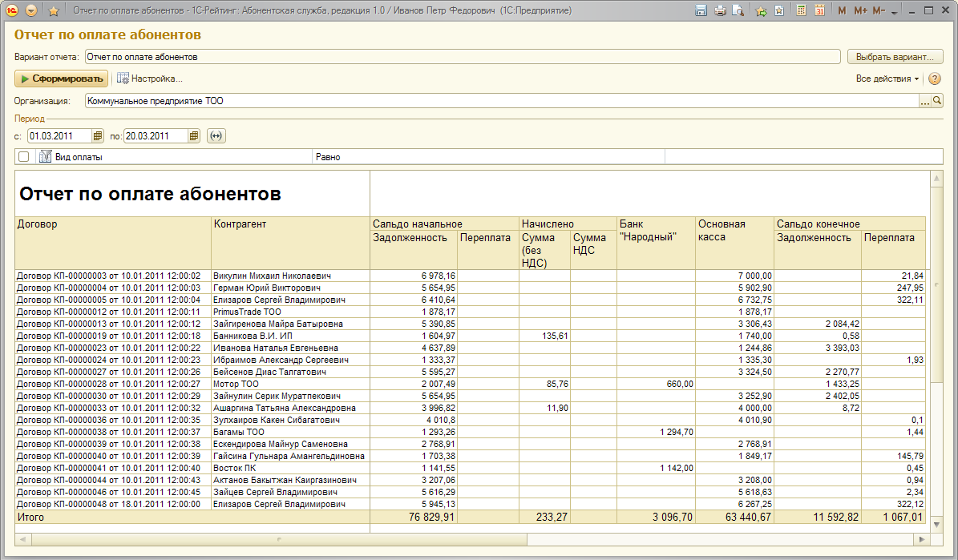The image size is (958, 560).
Task: Open the Calculator icon
Action: (802, 11)
